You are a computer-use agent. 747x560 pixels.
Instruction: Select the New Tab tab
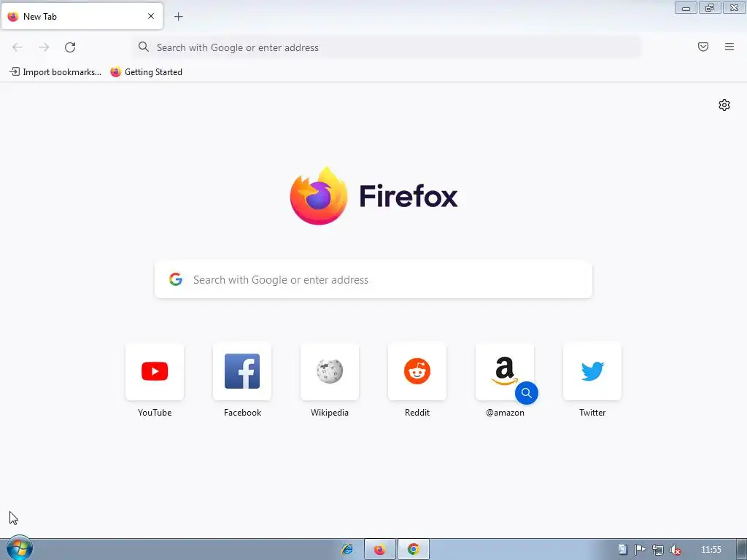point(82,16)
